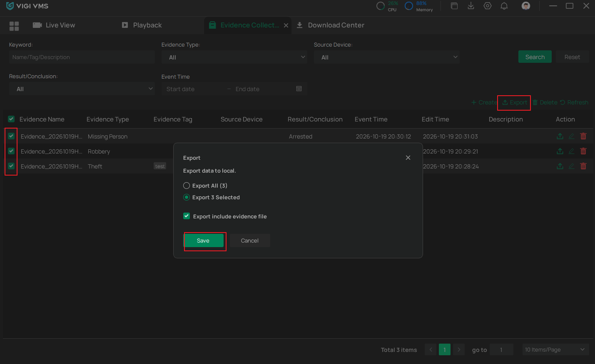Uncheck the Robbery evidence row checkbox

pos(11,151)
